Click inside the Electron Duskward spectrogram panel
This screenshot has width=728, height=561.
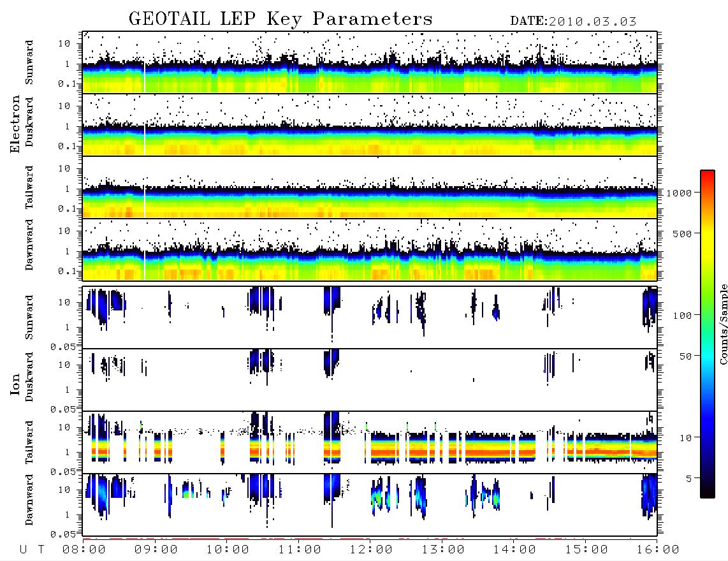[x=370, y=124]
